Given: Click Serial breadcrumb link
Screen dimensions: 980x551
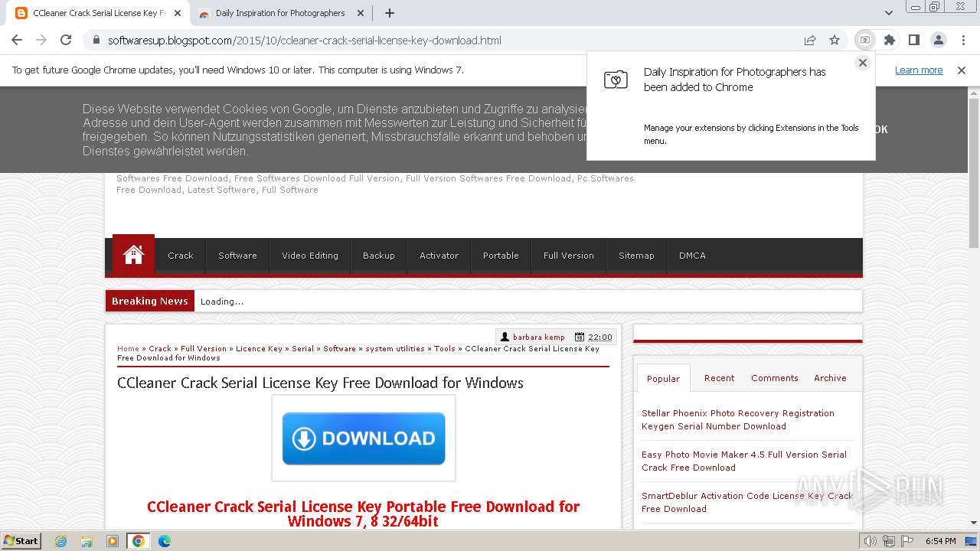Looking at the screenshot, I should point(302,349).
